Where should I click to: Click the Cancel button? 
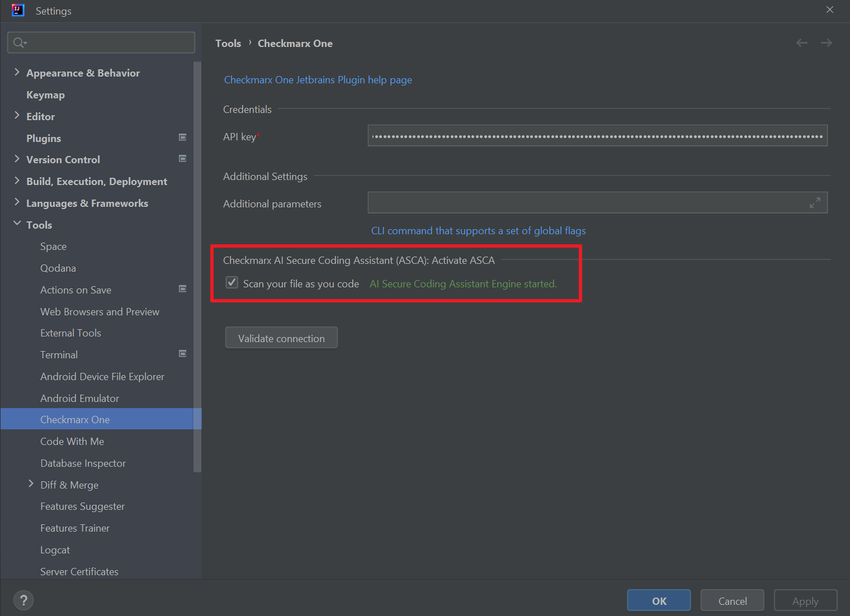(733, 600)
